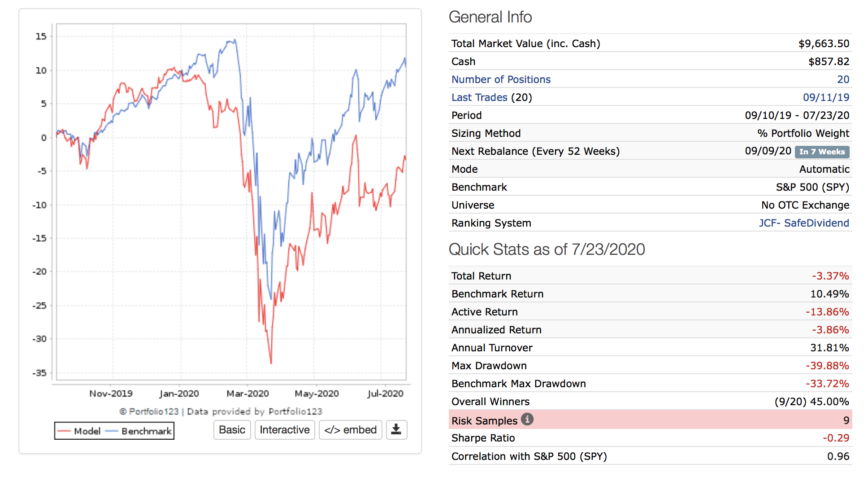Click the Jul-2020 label on chart axis
868x481 pixels.
[x=385, y=394]
